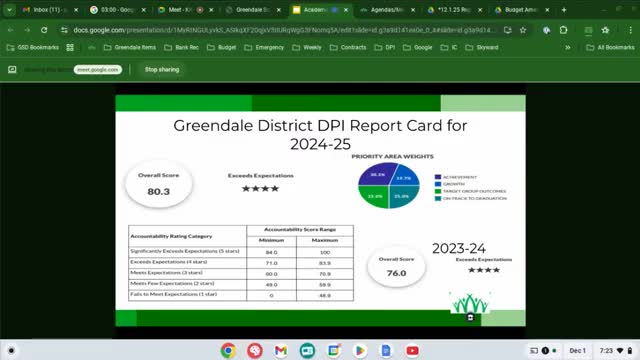Image resolution: width=640 pixels, height=360 pixels.
Task: Open Play Store from the shelf
Action: point(360,351)
